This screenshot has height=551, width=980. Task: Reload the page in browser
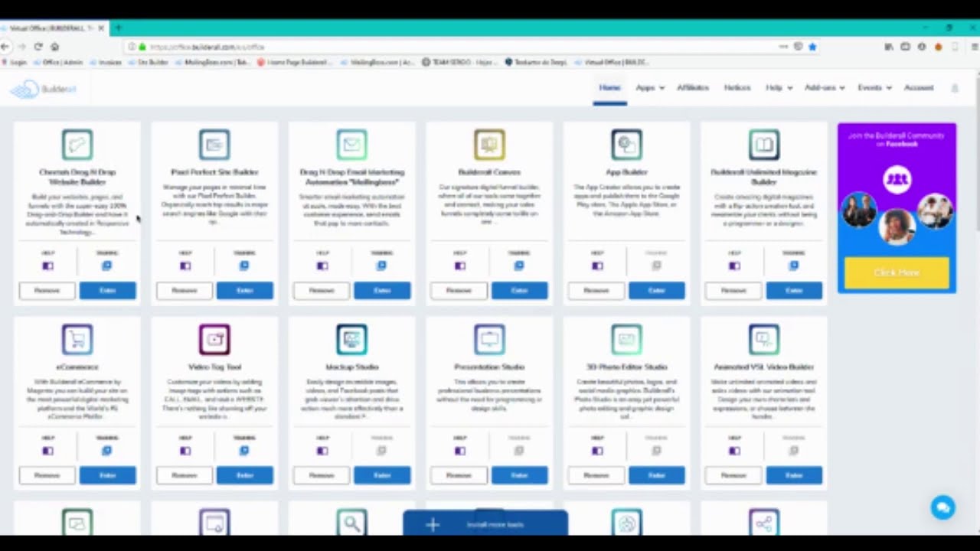(38, 47)
